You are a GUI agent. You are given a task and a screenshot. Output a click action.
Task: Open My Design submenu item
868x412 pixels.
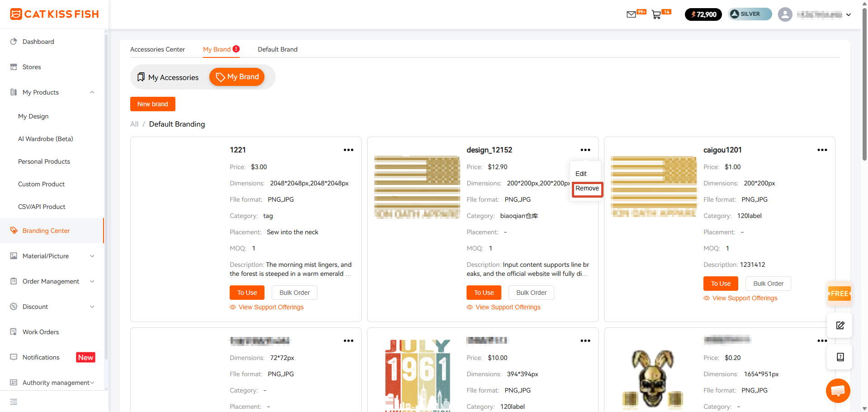tap(33, 116)
